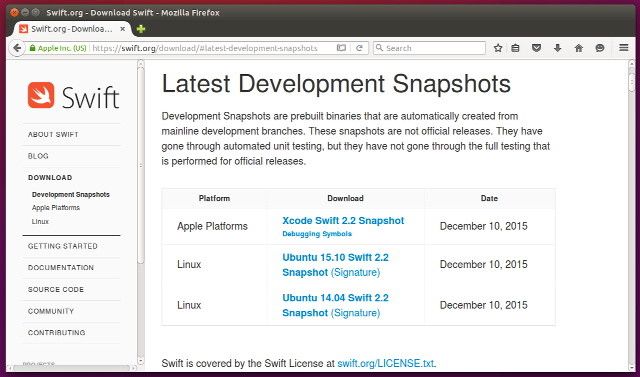Select Download in sidebar navigation

50,177
